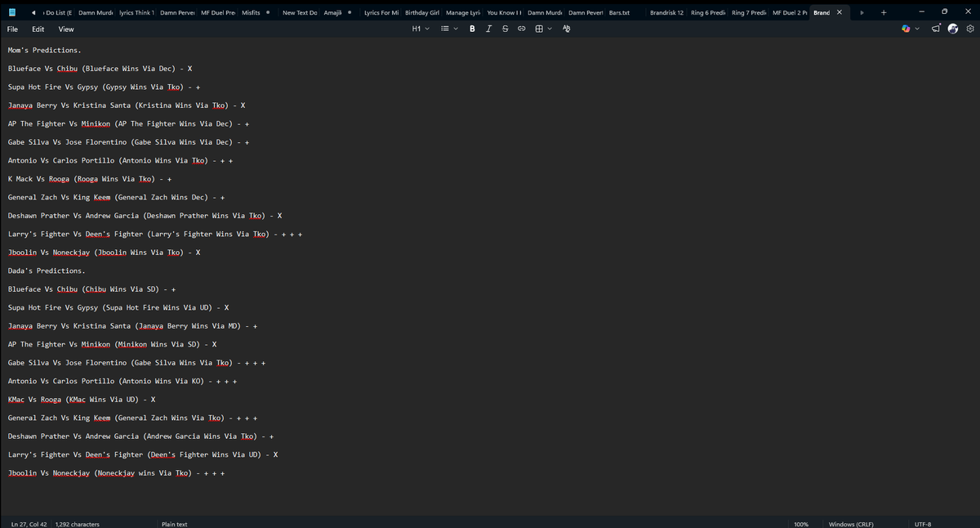Click the "Larry's Fighter Wins Via Tko" line

(155, 234)
